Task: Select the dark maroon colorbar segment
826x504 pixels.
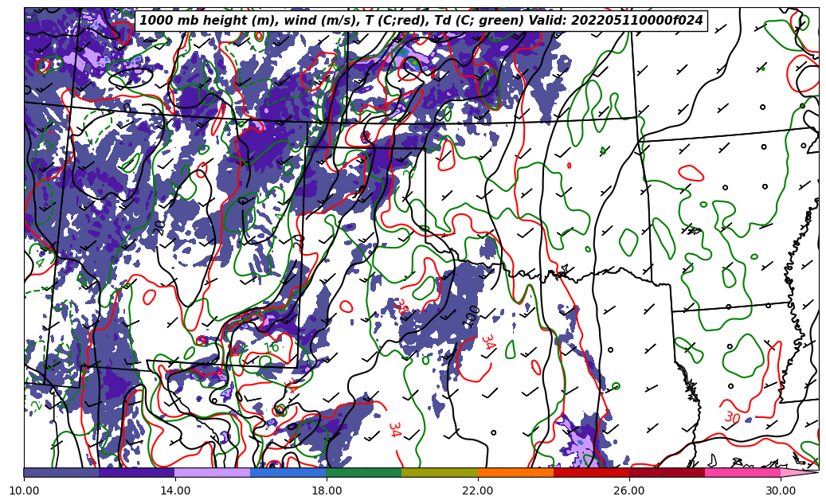Action: click(x=667, y=472)
